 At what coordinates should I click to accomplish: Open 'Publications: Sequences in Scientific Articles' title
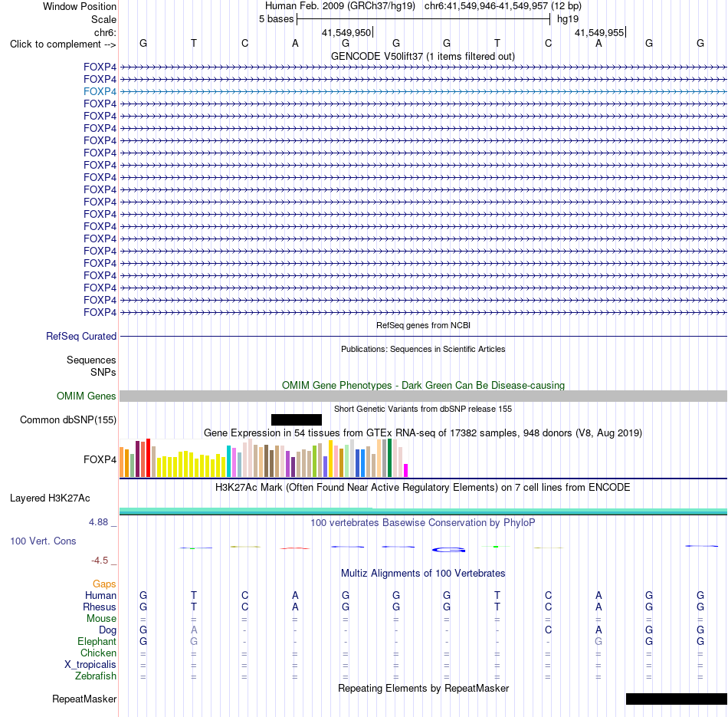tap(423, 349)
